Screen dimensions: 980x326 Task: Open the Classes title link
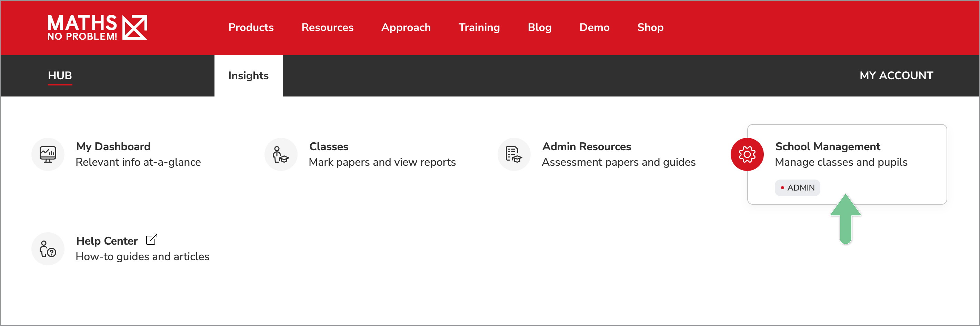329,146
